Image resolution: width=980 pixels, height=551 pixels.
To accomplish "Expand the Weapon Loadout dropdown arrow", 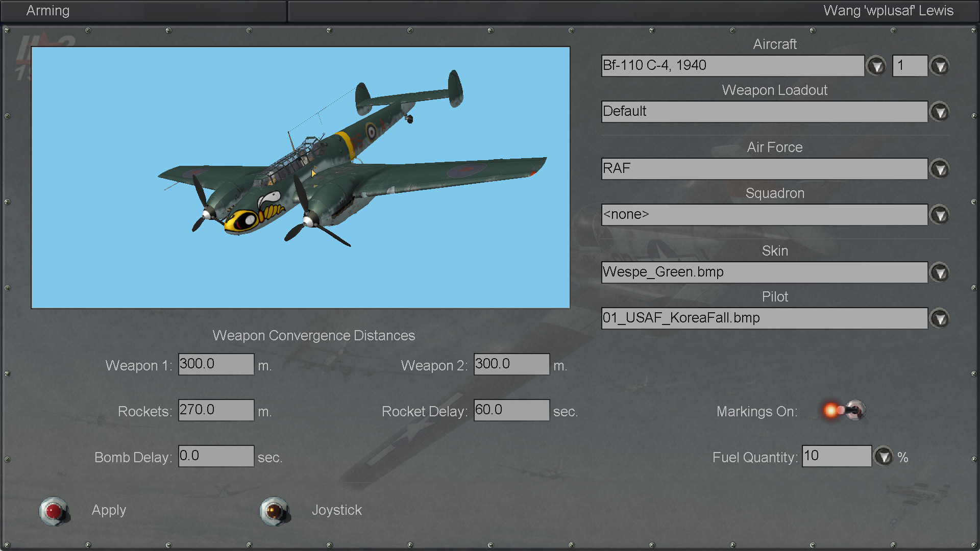I will (940, 112).
